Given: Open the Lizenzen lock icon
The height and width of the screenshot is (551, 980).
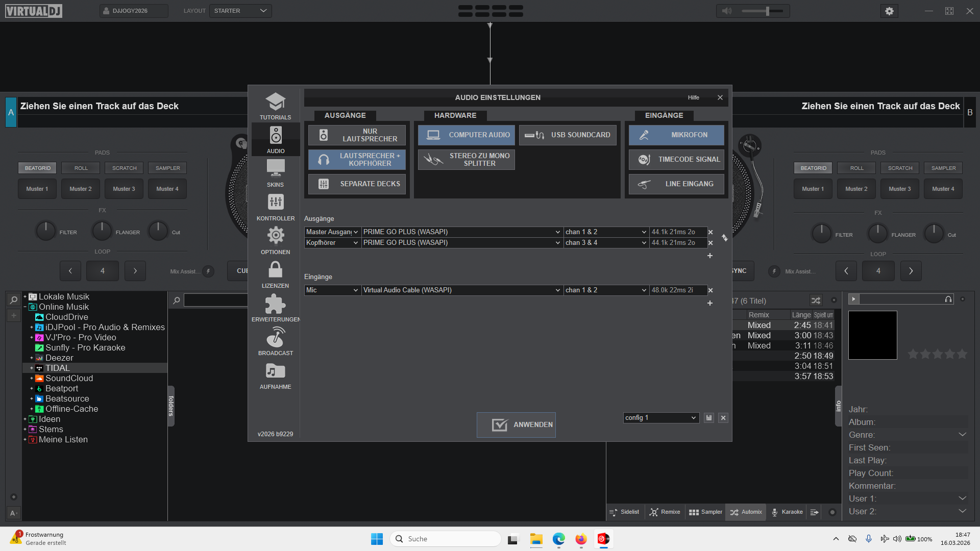Looking at the screenshot, I should coord(275,269).
